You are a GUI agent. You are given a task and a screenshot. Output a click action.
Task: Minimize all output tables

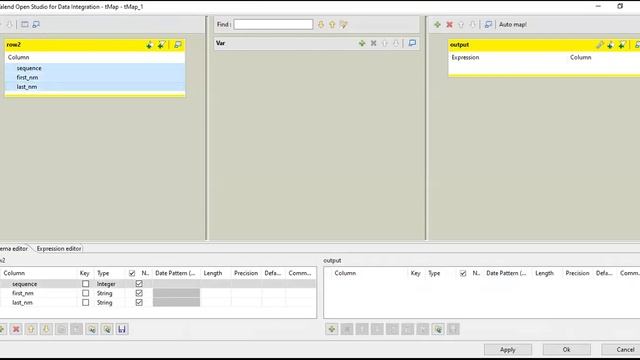pos(488,24)
